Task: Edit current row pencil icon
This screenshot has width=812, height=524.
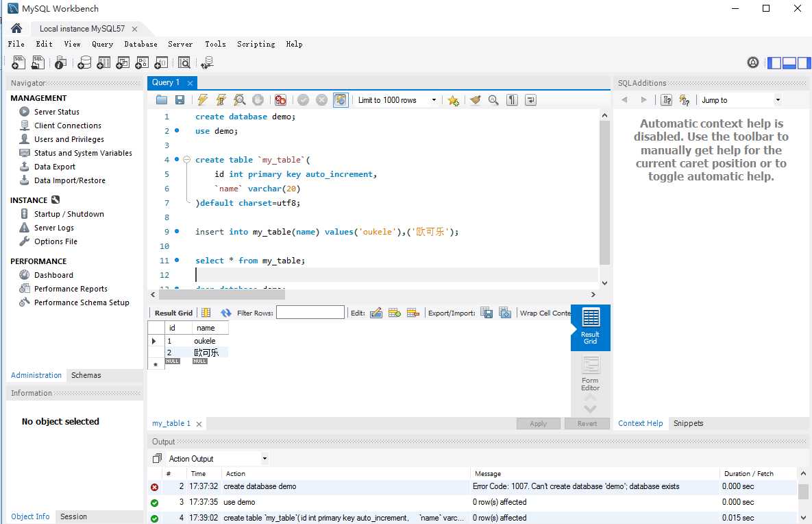Action: tap(376, 313)
